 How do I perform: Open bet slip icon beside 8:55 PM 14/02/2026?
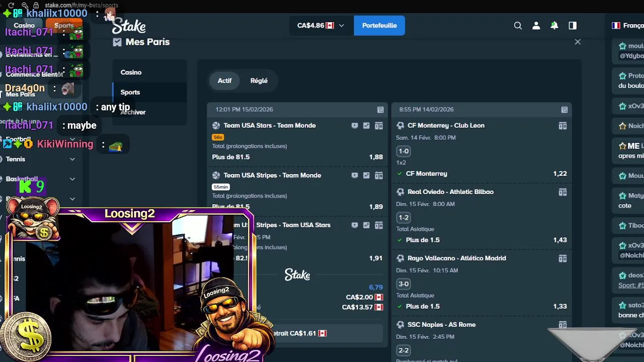tap(565, 110)
